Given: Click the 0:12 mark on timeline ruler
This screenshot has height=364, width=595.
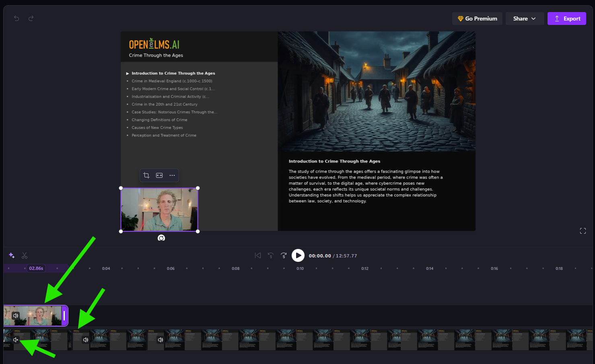Looking at the screenshot, I should [x=365, y=269].
